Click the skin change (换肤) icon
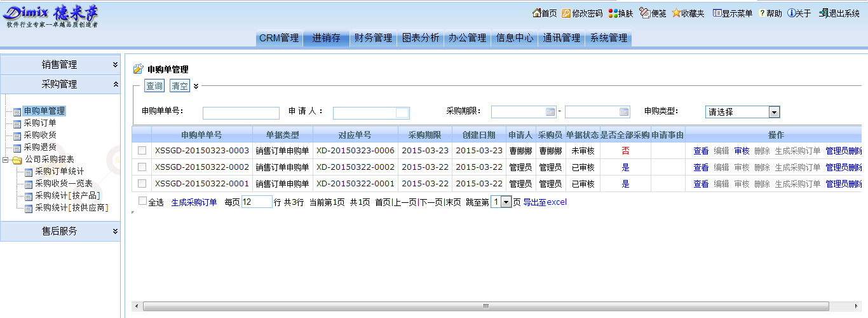 point(613,13)
